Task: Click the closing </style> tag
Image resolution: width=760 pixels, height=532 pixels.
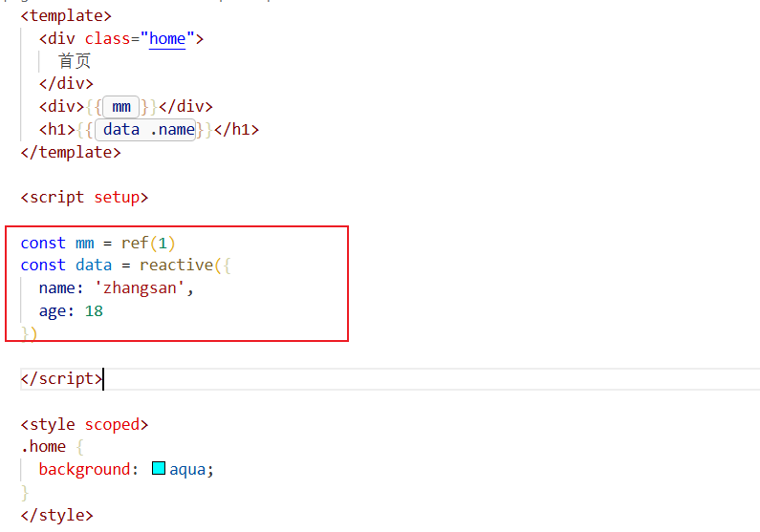Action: point(56,515)
